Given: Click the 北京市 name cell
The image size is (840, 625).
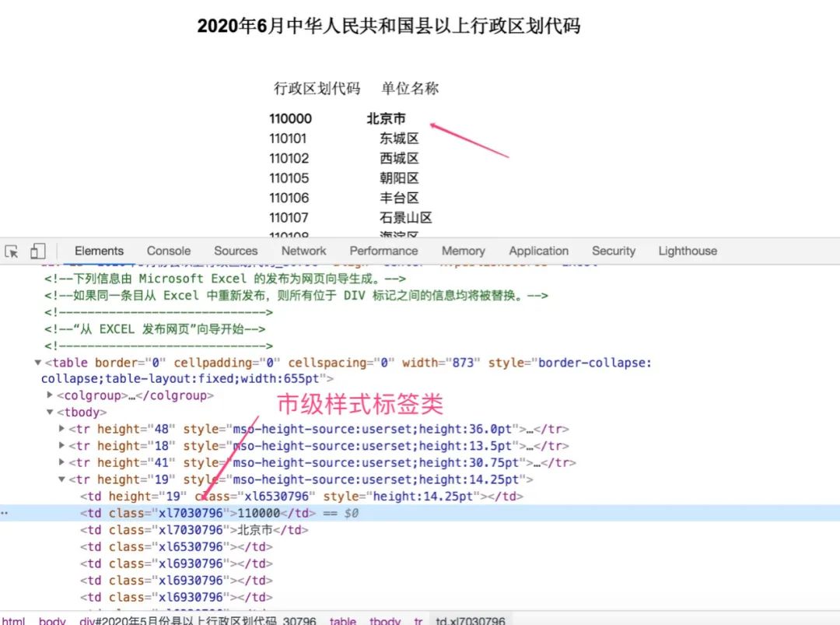Looking at the screenshot, I should [x=387, y=118].
